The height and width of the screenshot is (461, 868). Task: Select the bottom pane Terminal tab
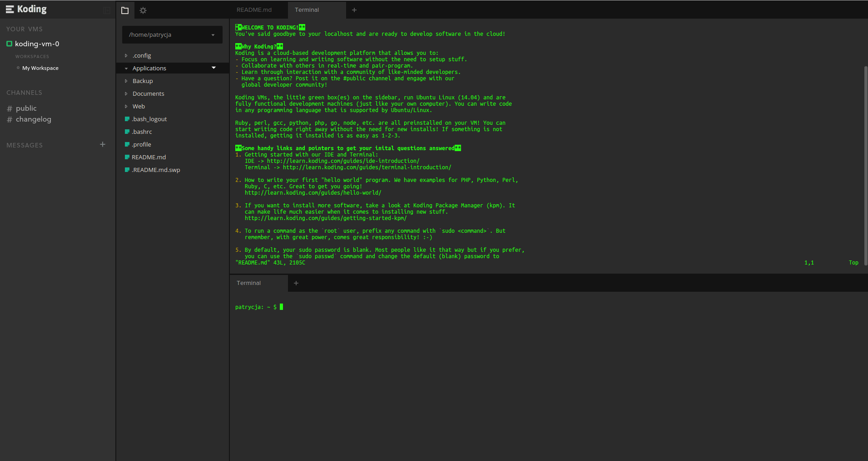coord(249,283)
